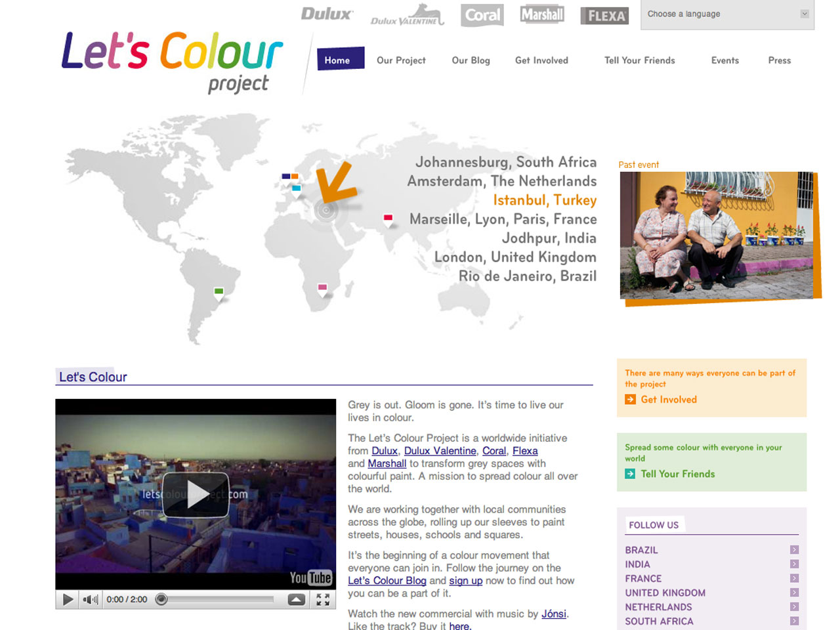This screenshot has width=840, height=630.
Task: Click the 0:00 / 2:00 video time display
Action: pos(127,599)
